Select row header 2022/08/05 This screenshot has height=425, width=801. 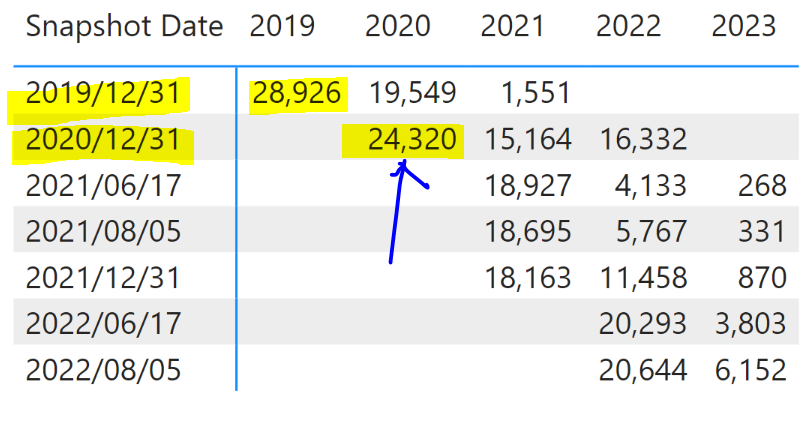[103, 370]
